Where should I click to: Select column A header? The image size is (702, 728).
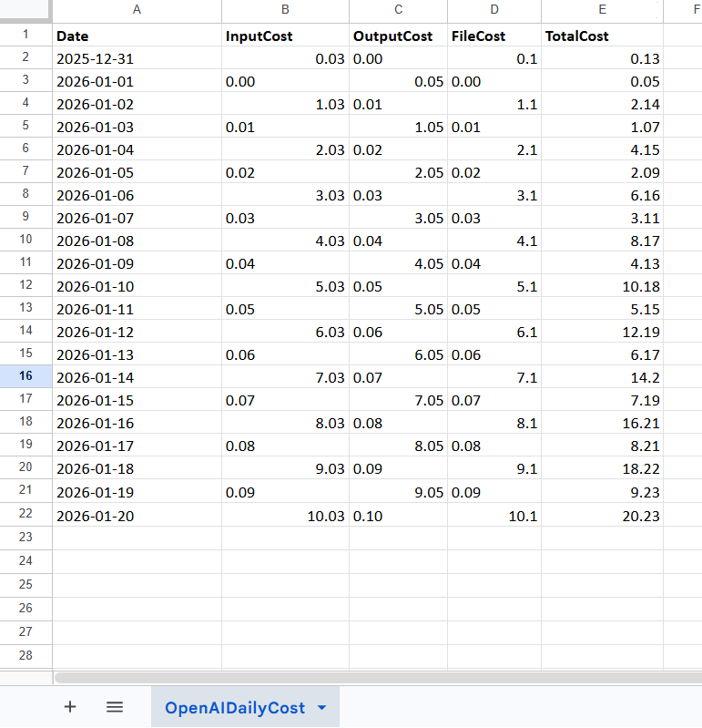[137, 10]
